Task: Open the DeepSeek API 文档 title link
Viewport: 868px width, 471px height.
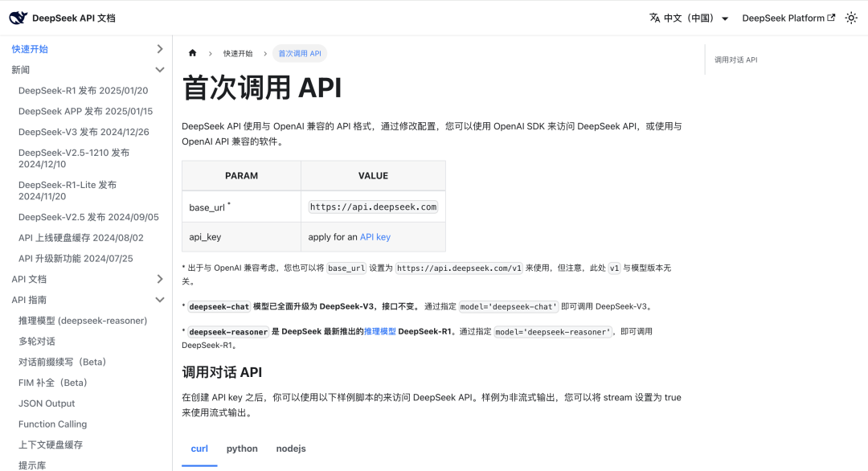Action: [74, 18]
